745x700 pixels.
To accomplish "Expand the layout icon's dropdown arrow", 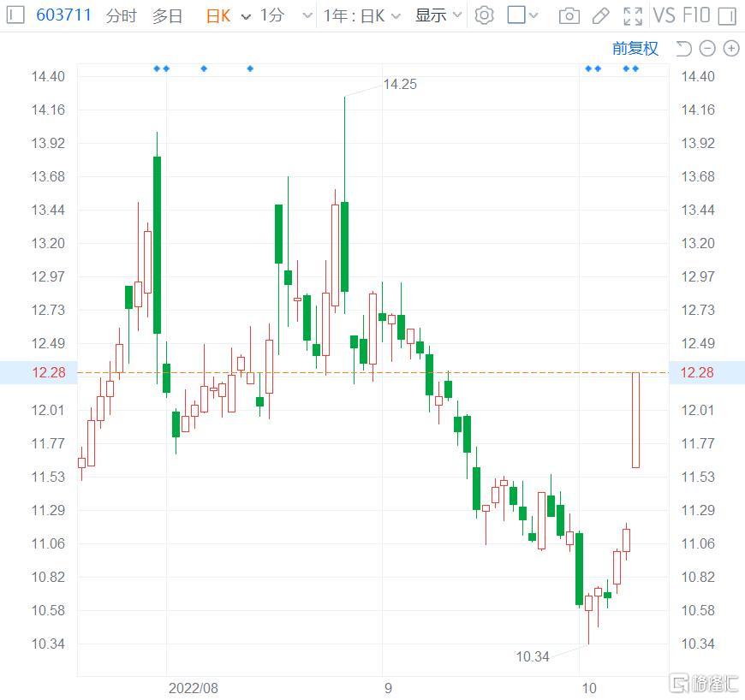I will [533, 15].
